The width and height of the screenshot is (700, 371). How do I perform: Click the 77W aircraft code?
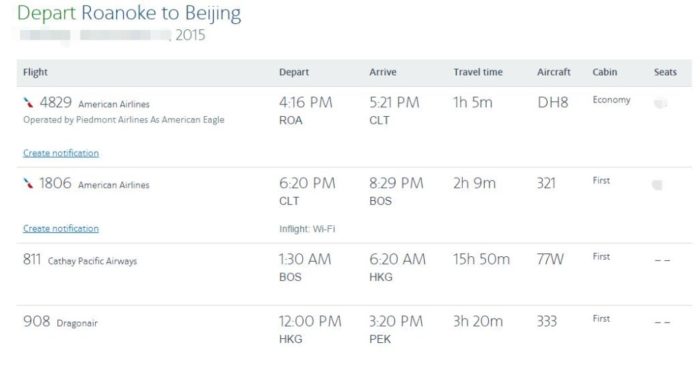pos(550,259)
